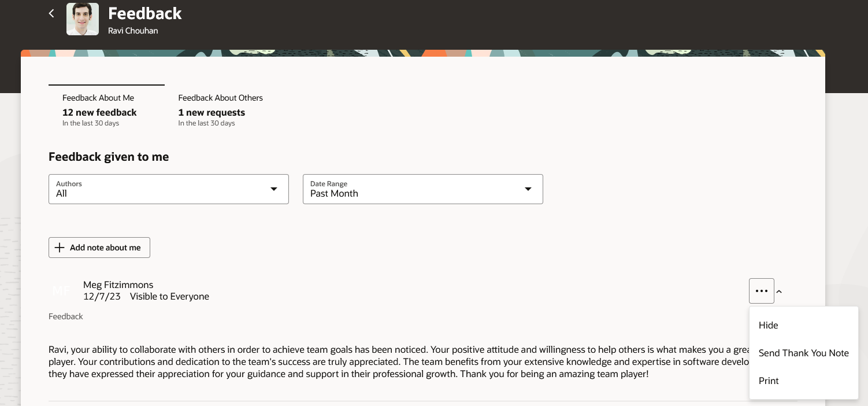Choose Send Thank You Note from the menu

803,353
